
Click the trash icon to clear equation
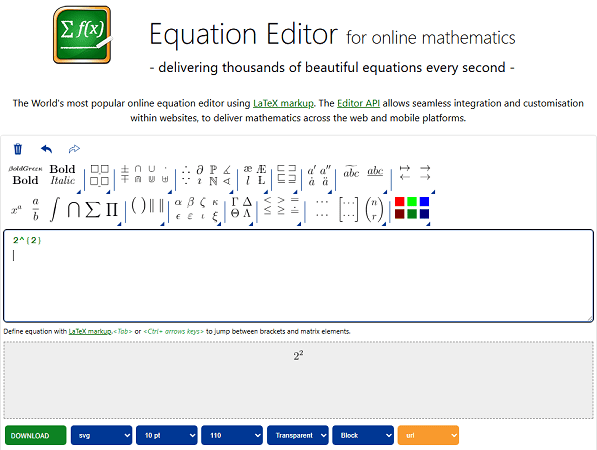18,149
